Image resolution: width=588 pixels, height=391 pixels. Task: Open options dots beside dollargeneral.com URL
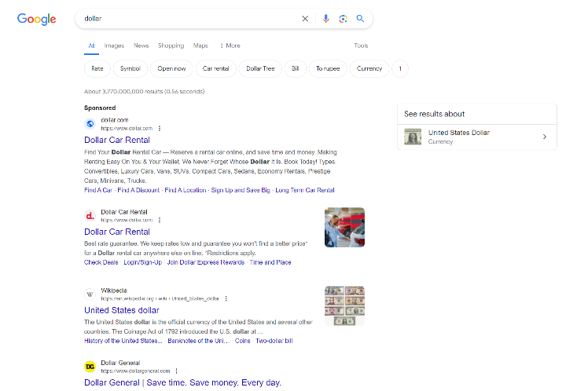pyautogui.click(x=176, y=371)
